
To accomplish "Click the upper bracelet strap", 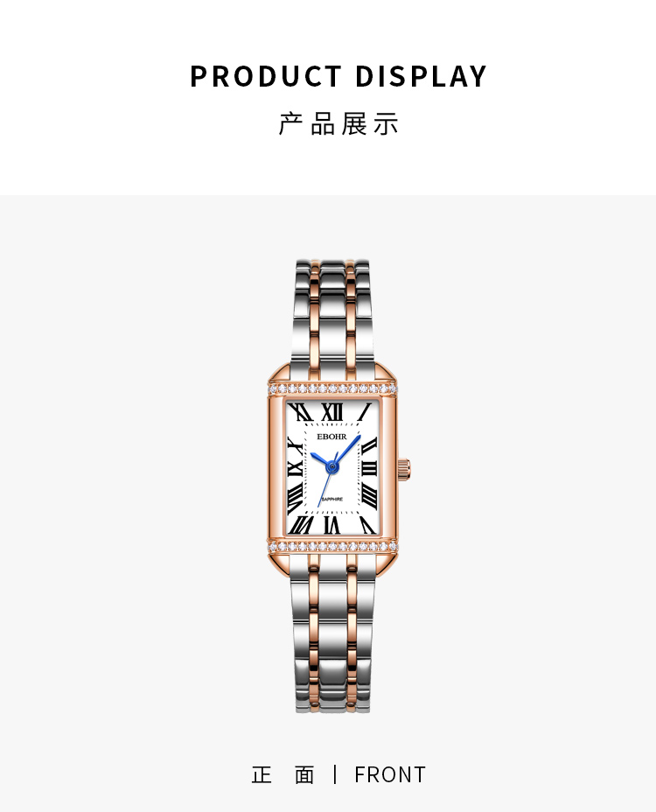I will (x=332, y=311).
